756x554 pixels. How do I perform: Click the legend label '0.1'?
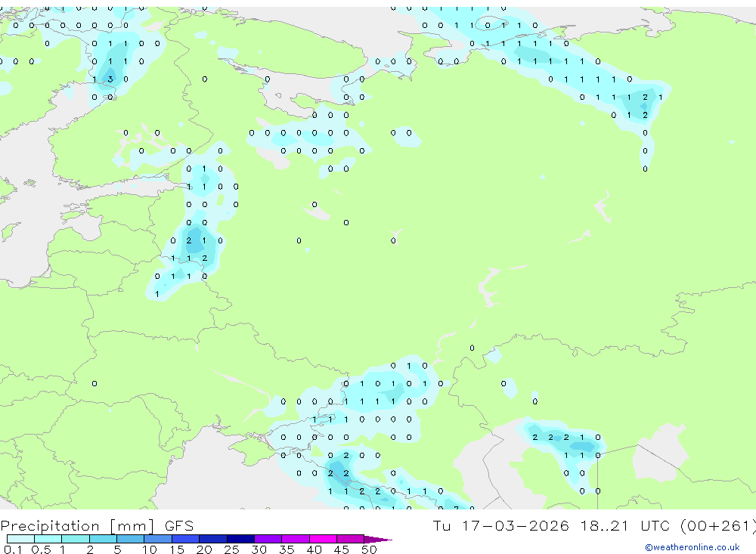pyautogui.click(x=13, y=549)
